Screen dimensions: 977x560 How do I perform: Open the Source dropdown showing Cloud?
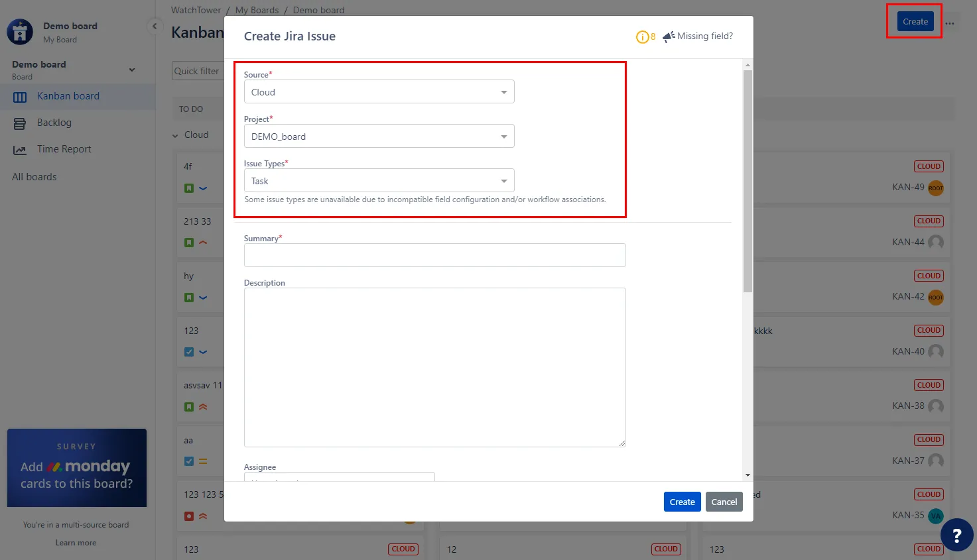coord(379,92)
